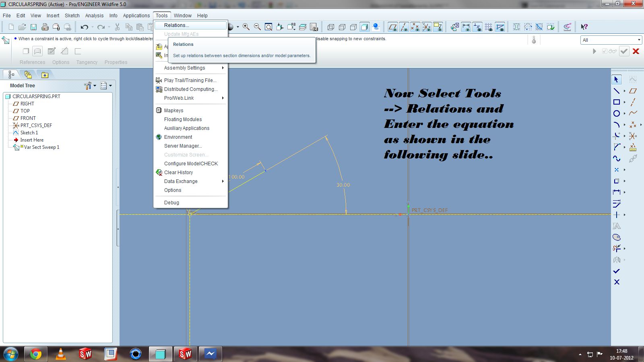Select Wireframe display style icon
Screen dimensions: 644x362
331,27
